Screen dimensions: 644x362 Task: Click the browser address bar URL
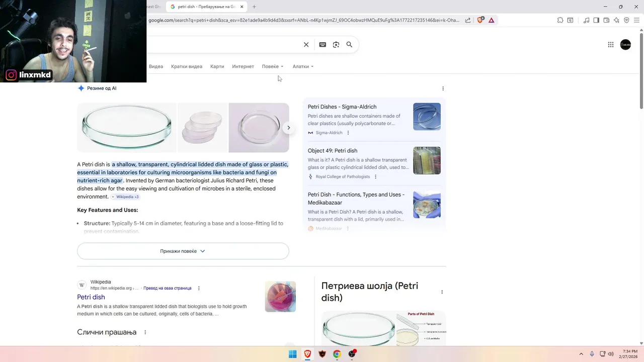[x=303, y=20]
